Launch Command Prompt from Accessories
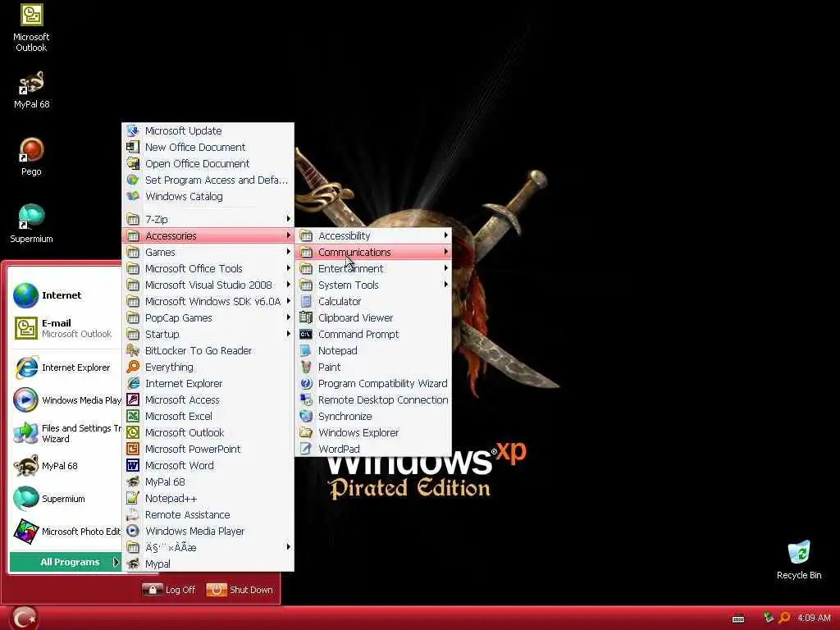 tap(373, 335)
